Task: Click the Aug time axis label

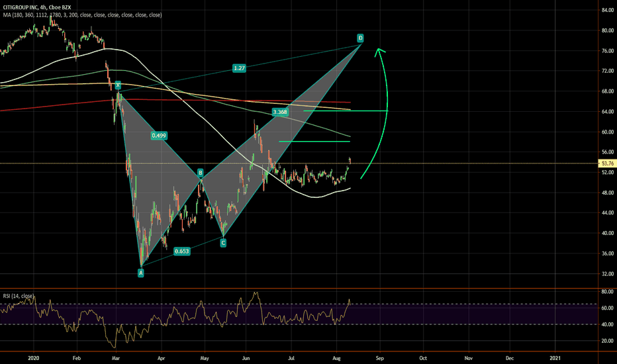Action: click(x=336, y=358)
